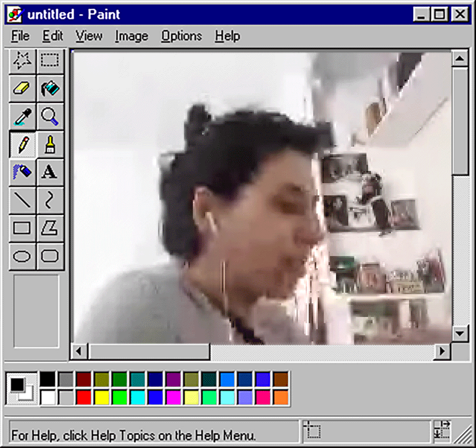Image resolution: width=476 pixels, height=448 pixels.
Task: Choose the hot pink swatch
Action: point(263,397)
